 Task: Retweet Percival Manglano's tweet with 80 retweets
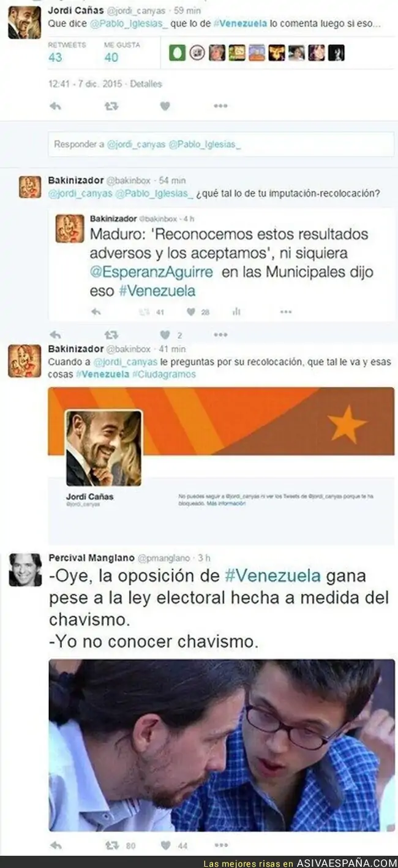click(x=112, y=845)
